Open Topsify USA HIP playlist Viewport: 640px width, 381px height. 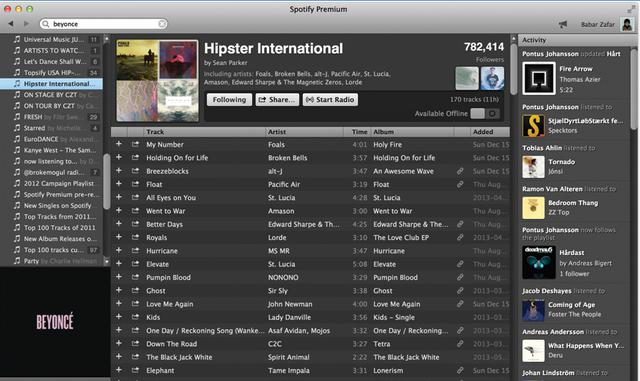coord(51,73)
